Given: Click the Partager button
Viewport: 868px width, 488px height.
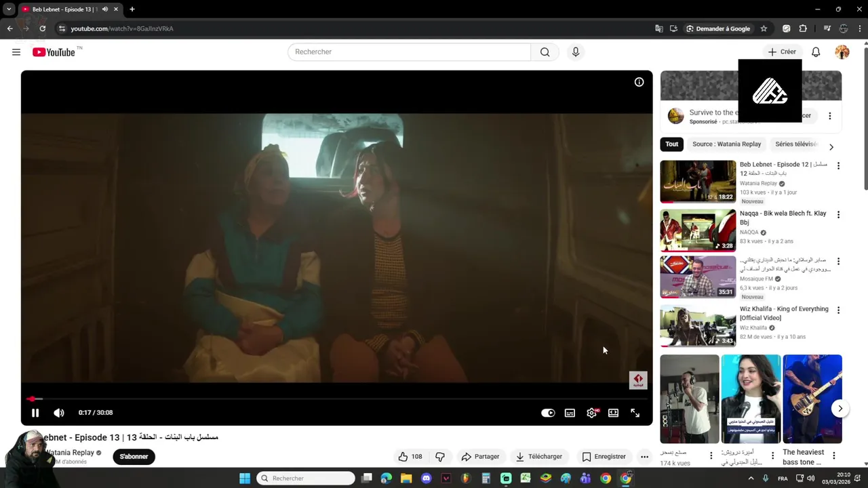Looking at the screenshot, I should pyautogui.click(x=480, y=457).
